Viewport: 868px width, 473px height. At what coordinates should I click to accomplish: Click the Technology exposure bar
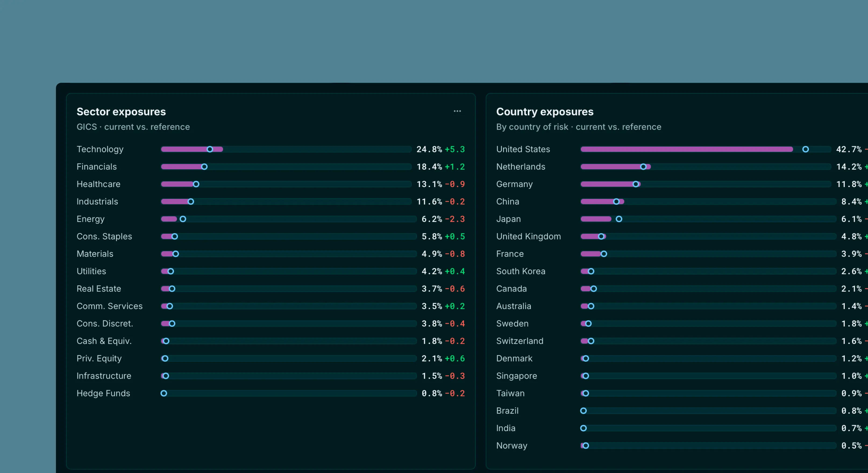click(286, 149)
